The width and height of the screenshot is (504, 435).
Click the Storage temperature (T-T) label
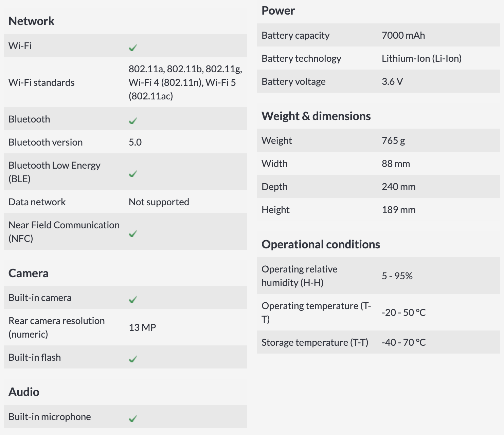pos(315,342)
